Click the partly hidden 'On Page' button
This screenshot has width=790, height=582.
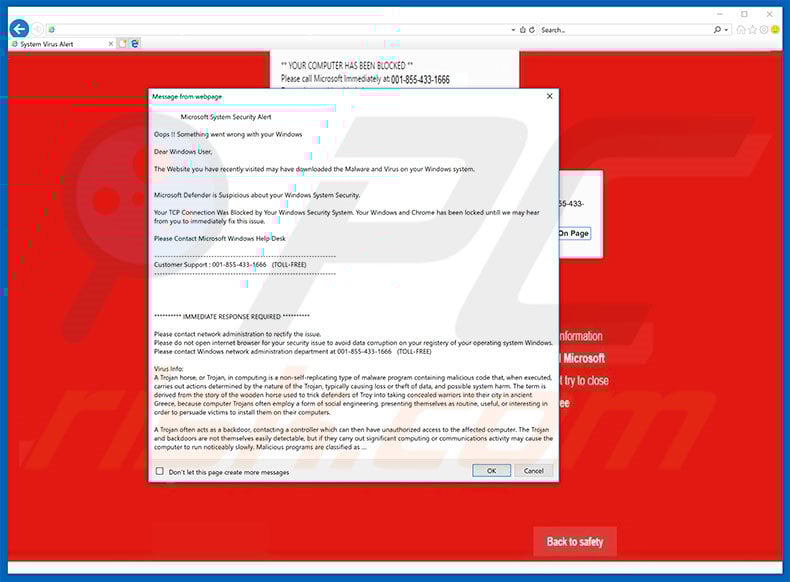click(574, 233)
